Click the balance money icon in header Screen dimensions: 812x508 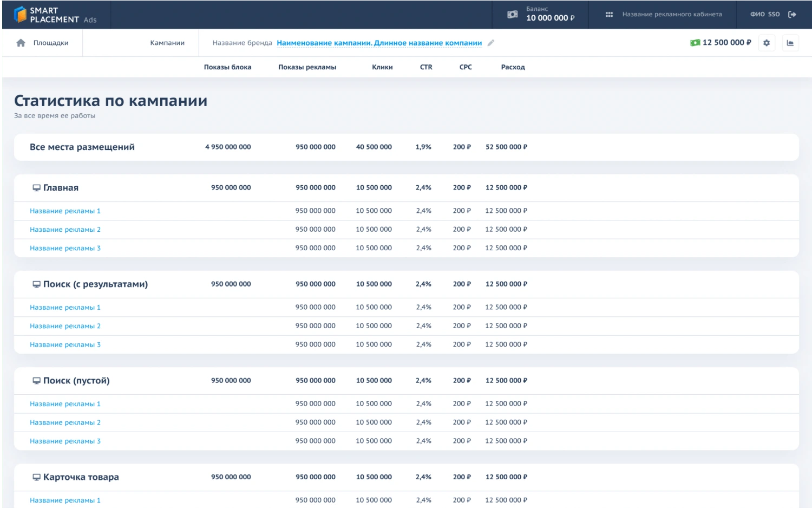pos(512,15)
